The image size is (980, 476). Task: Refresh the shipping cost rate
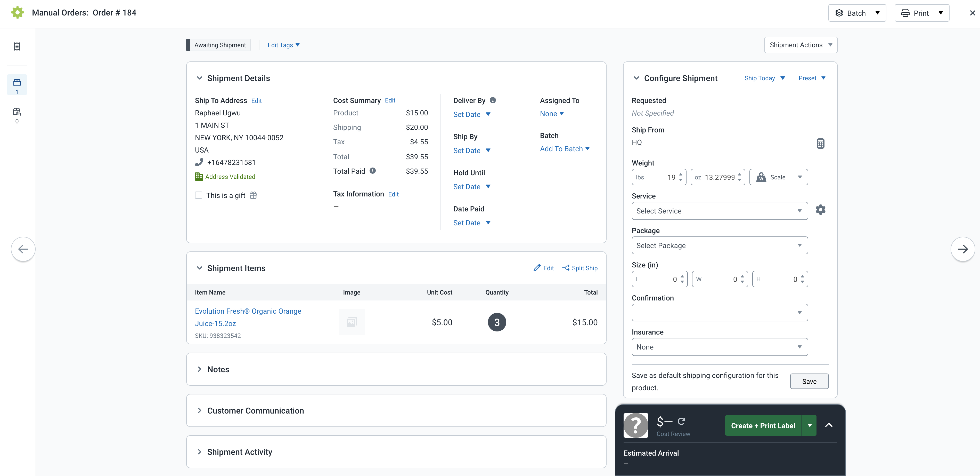coord(681,421)
